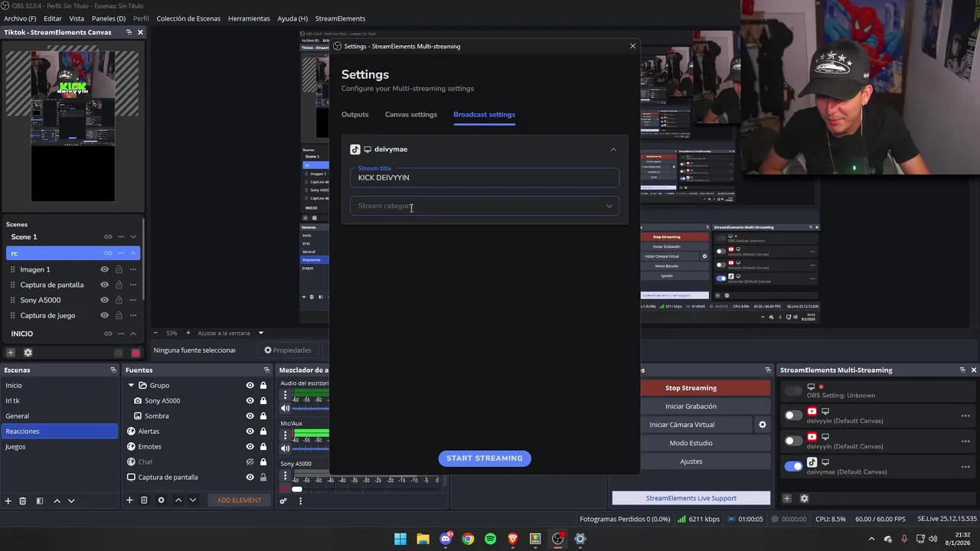The height and width of the screenshot is (551, 980).
Task: Open Audio del escritorio options menu
Action: click(x=286, y=396)
